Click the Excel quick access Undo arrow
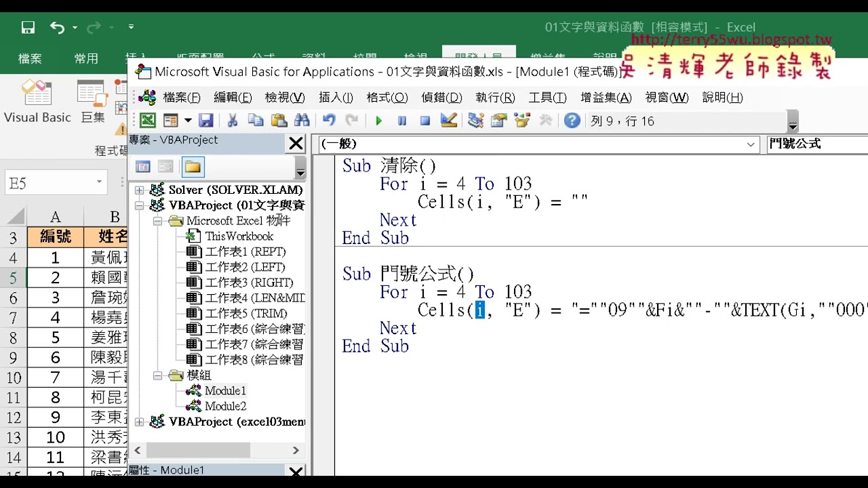The image size is (868, 488). (57, 28)
